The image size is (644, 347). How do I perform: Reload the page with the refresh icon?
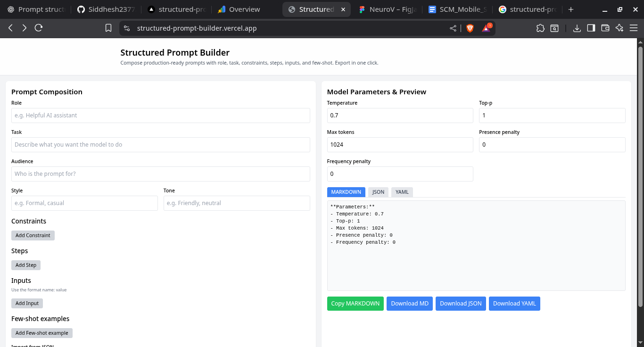(39, 28)
